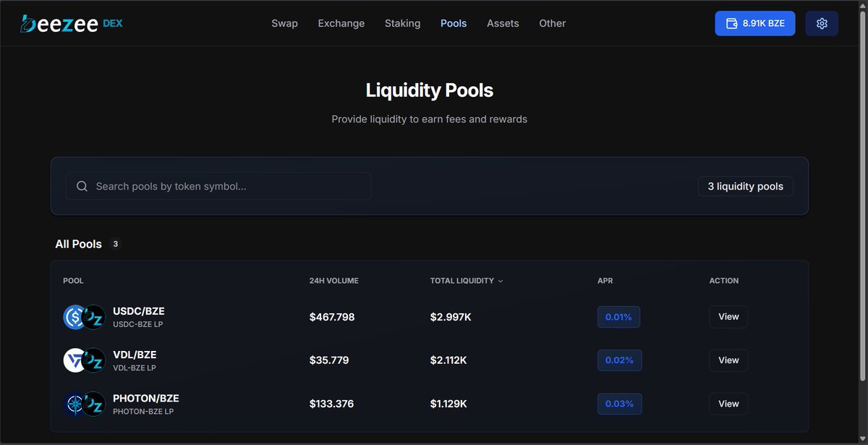
Task: Go to the Assets page
Action: pos(503,23)
